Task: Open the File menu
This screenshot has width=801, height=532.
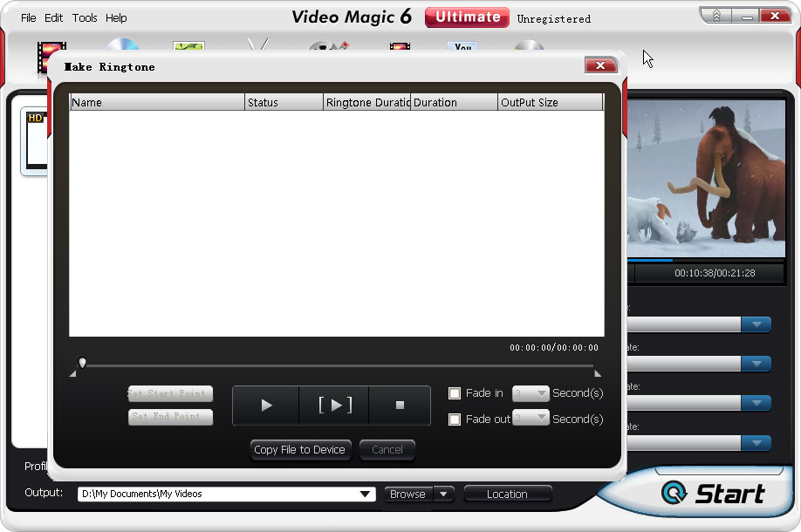Action: 27,17
